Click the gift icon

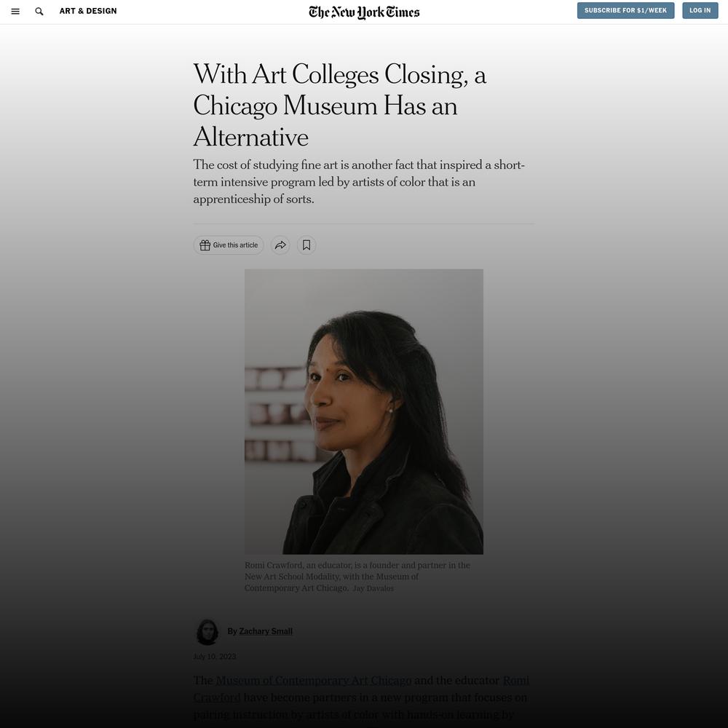tap(205, 245)
